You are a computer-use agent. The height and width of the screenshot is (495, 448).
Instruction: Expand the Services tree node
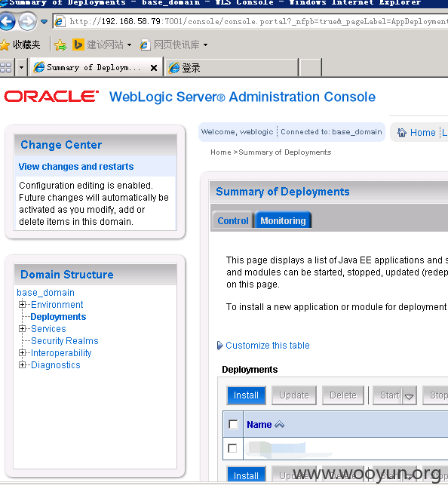22,329
